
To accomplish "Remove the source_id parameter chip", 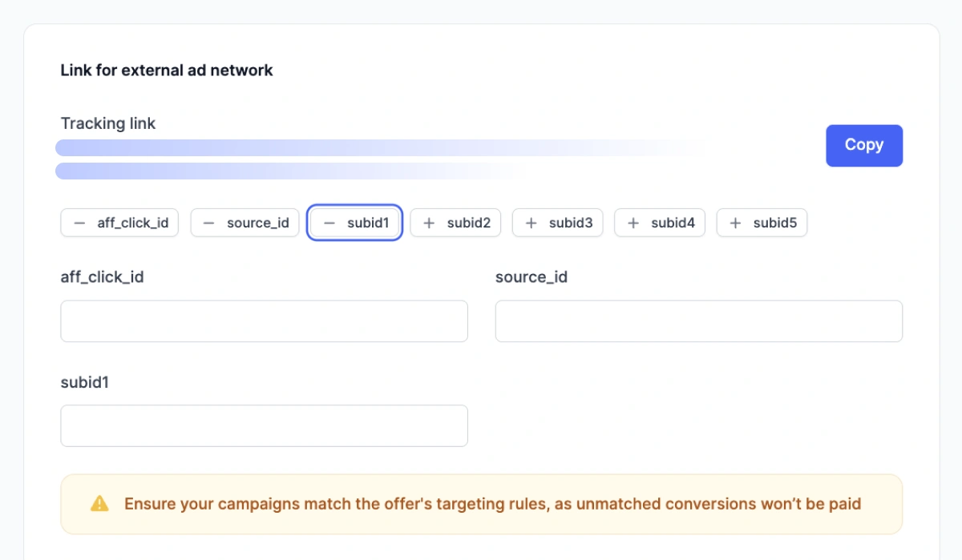I will pyautogui.click(x=245, y=223).
